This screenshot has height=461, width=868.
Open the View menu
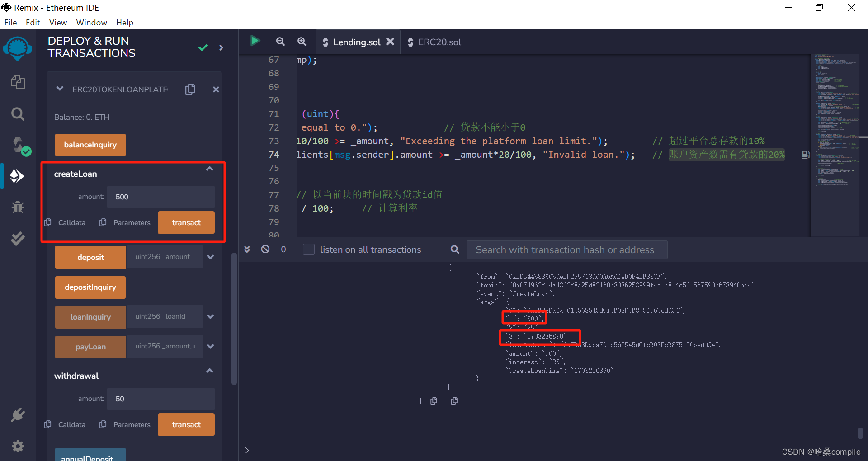pos(58,22)
